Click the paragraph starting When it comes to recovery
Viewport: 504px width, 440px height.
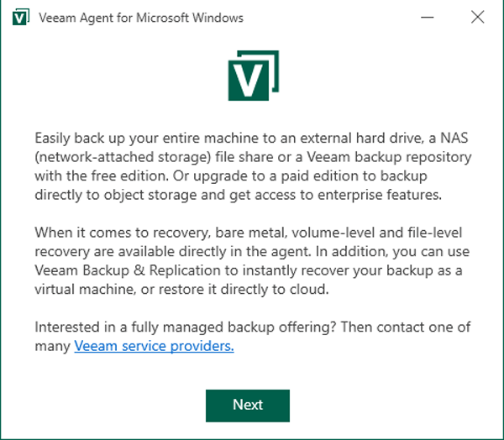tap(252, 260)
